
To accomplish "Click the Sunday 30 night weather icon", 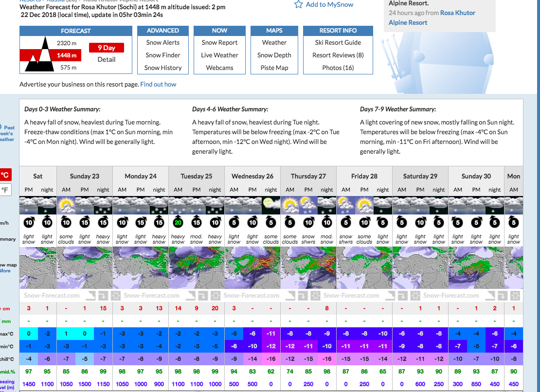I will 495,205.
